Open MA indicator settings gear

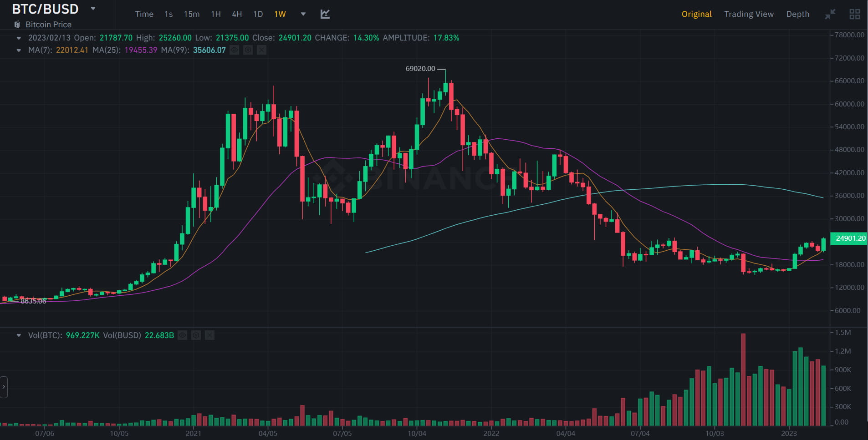coord(248,50)
